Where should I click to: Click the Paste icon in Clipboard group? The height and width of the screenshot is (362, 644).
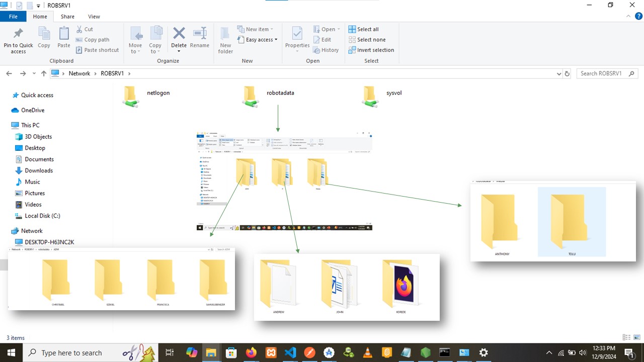64,39
